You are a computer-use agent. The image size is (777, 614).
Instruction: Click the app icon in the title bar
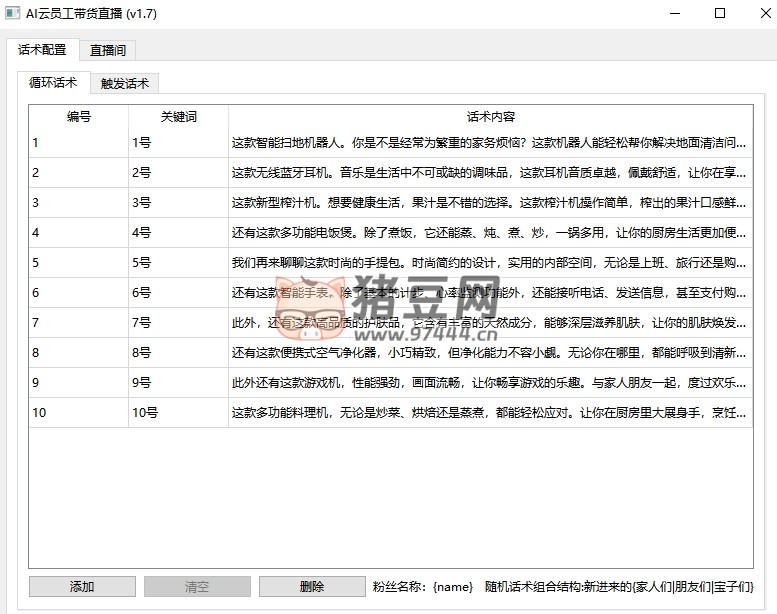(12, 13)
